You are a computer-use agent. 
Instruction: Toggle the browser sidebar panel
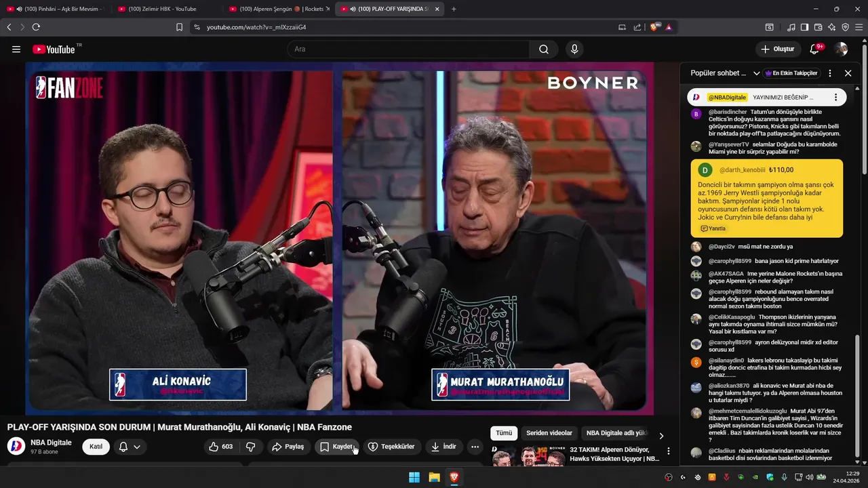point(804,27)
